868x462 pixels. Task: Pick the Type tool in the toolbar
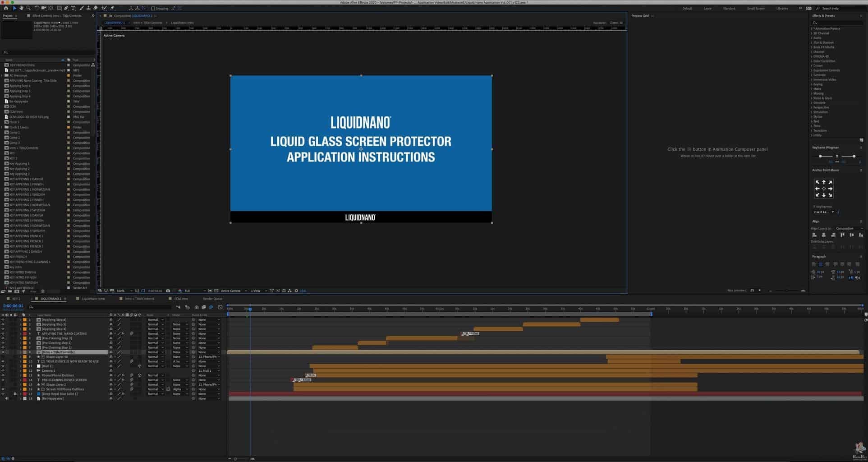click(73, 8)
